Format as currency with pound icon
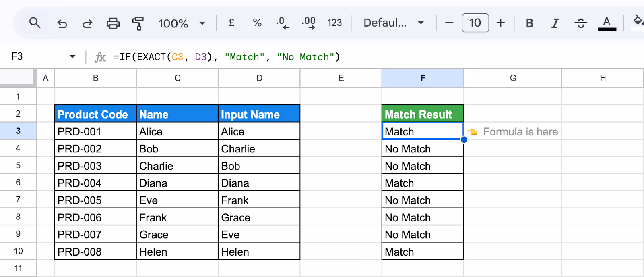This screenshot has width=644, height=277. click(x=231, y=23)
